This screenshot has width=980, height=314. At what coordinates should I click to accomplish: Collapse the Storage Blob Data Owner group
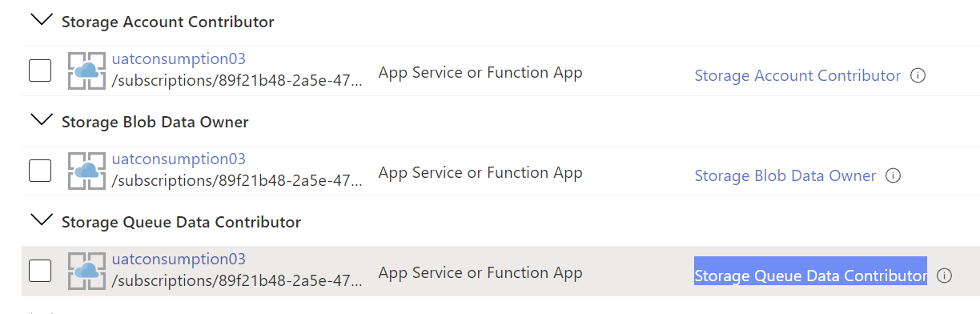39,120
